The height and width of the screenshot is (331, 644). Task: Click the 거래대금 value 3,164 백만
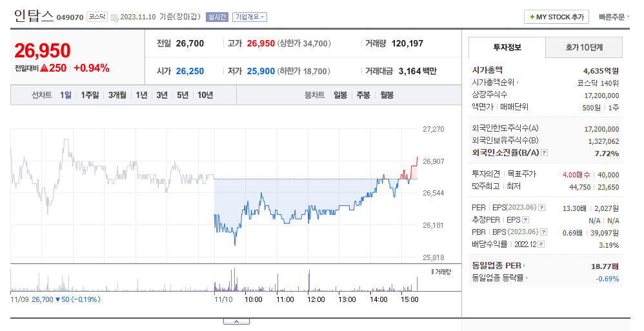point(418,72)
